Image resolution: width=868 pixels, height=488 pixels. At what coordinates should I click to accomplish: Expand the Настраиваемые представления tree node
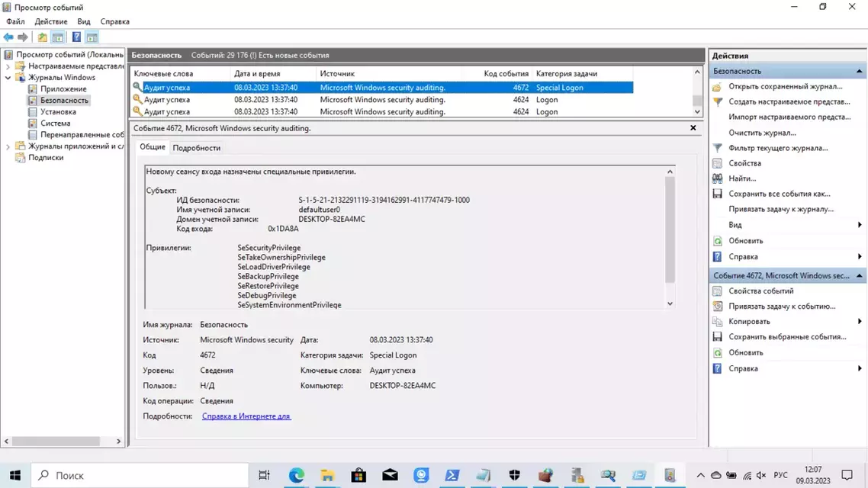pos(8,66)
